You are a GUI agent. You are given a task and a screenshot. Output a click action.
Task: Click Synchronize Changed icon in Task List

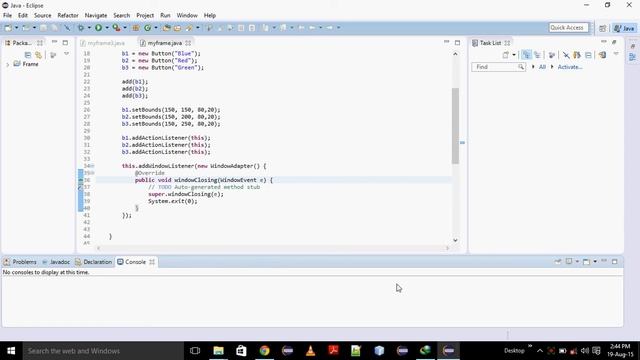coord(577,55)
